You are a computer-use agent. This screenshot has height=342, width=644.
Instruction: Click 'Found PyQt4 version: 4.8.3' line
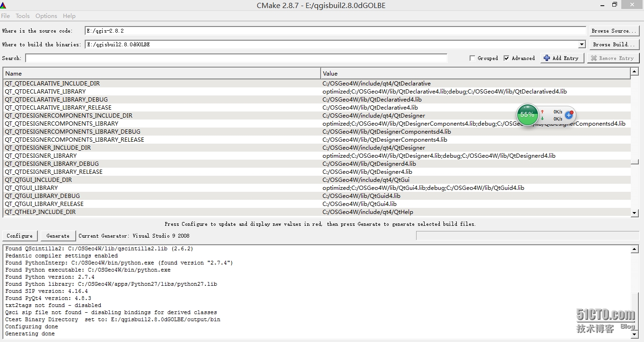48,298
